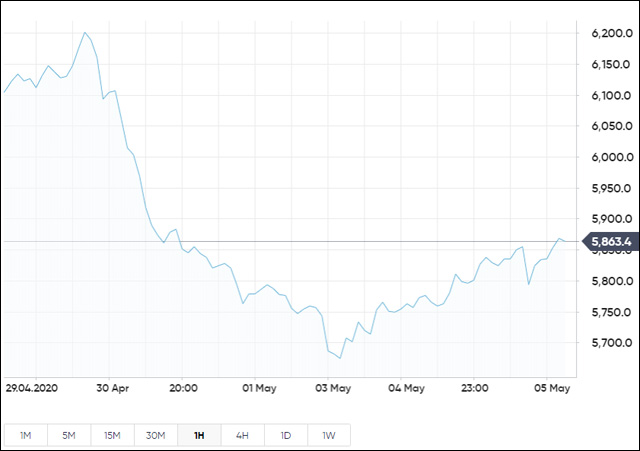Click the 6,050.0 price axis label
The image size is (640, 451).
pyautogui.click(x=612, y=126)
